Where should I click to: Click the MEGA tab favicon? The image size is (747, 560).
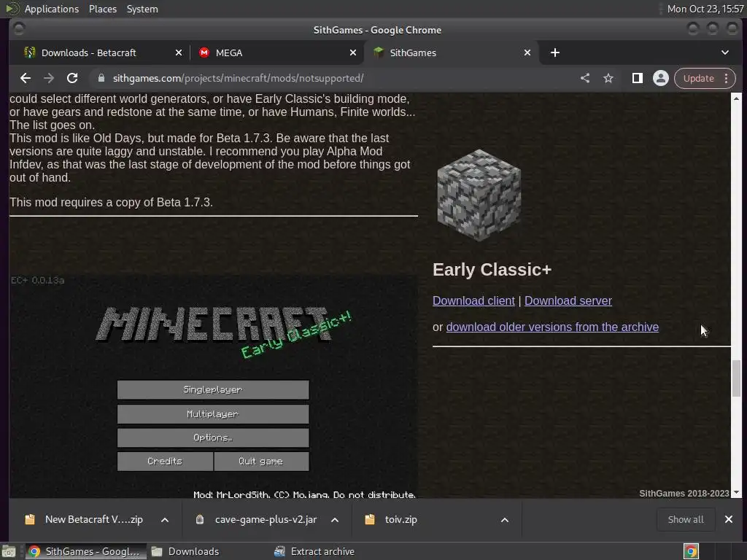click(204, 52)
